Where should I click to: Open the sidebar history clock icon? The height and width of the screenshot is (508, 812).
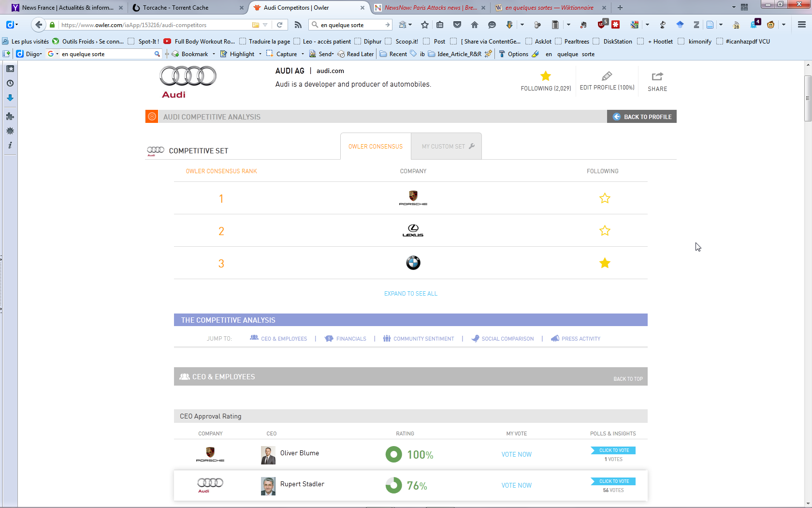(x=10, y=83)
